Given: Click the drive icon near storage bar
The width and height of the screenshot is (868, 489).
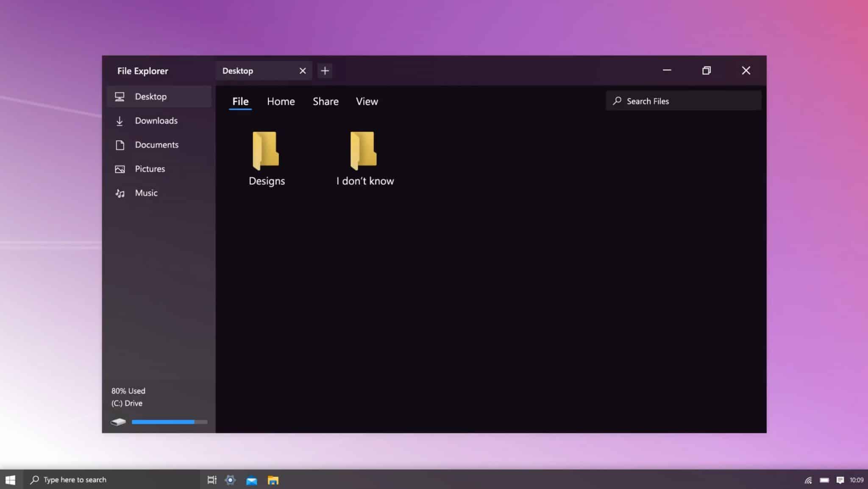Looking at the screenshot, I should 119,422.
